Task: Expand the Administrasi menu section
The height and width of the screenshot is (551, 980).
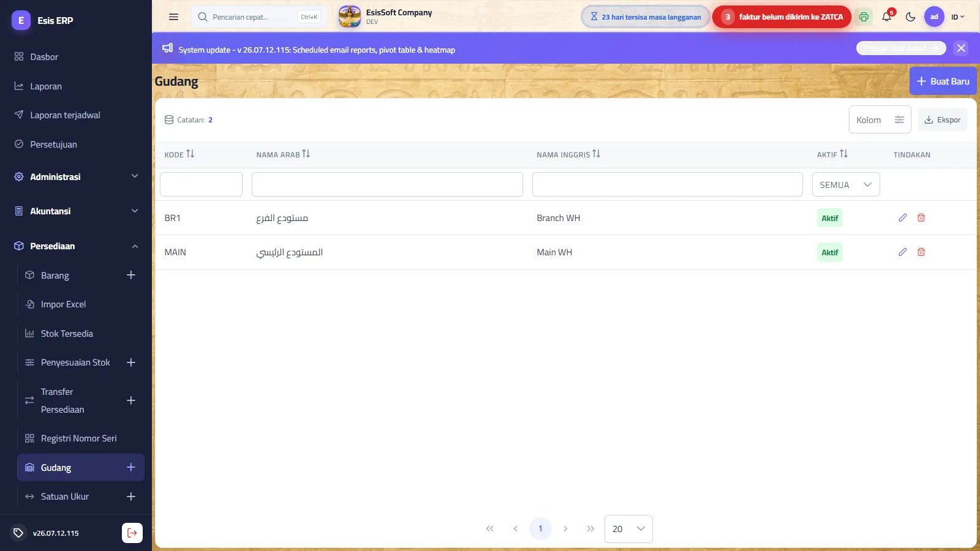Action: [x=76, y=176]
